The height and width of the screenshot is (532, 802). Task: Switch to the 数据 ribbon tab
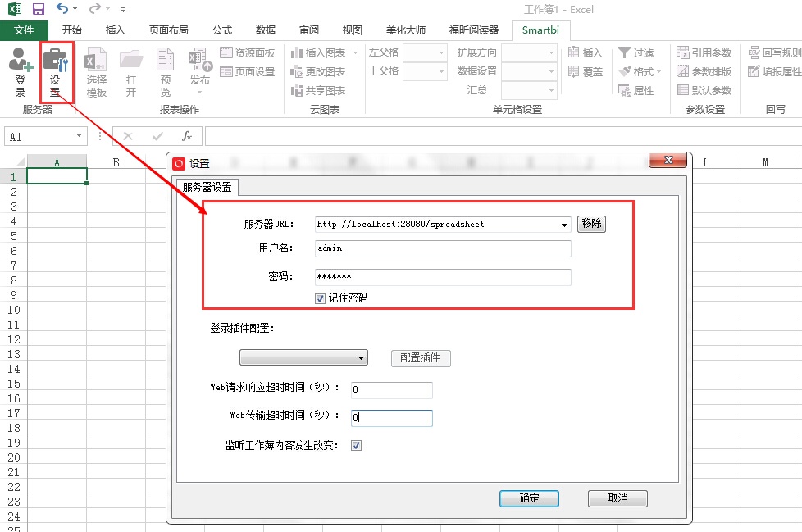(266, 30)
